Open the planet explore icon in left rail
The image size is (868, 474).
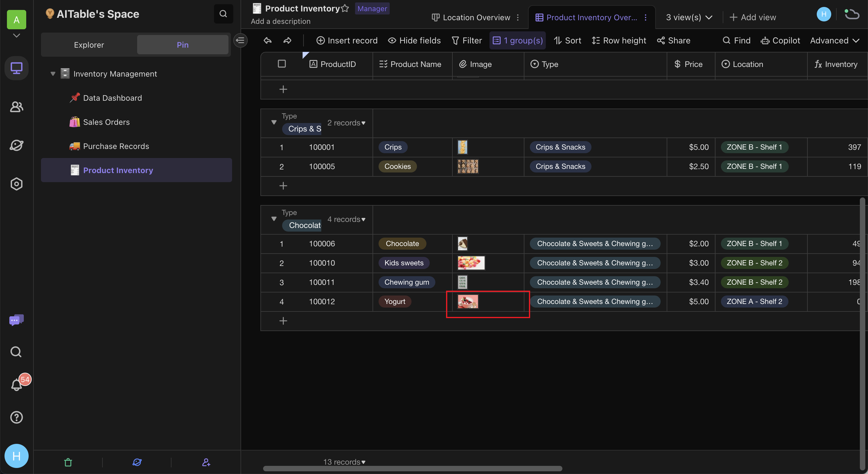click(x=16, y=145)
